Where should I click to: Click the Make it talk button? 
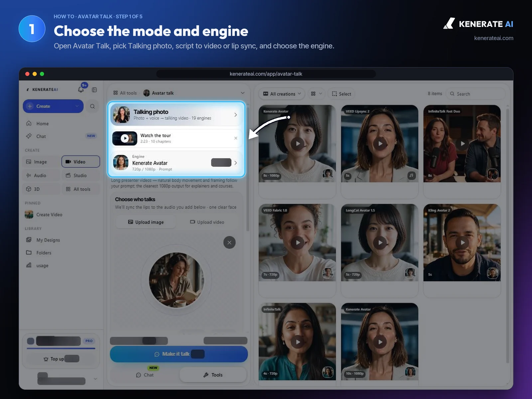179,354
